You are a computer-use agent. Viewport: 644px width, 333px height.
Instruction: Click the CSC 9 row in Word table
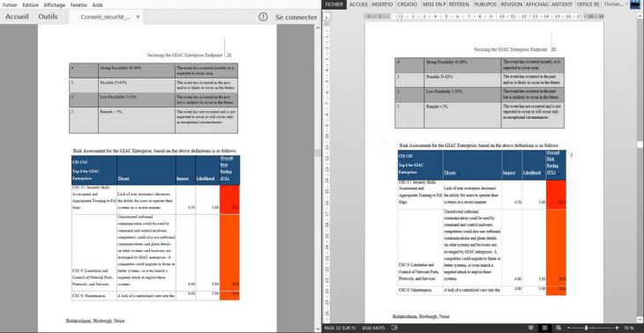coord(482,248)
